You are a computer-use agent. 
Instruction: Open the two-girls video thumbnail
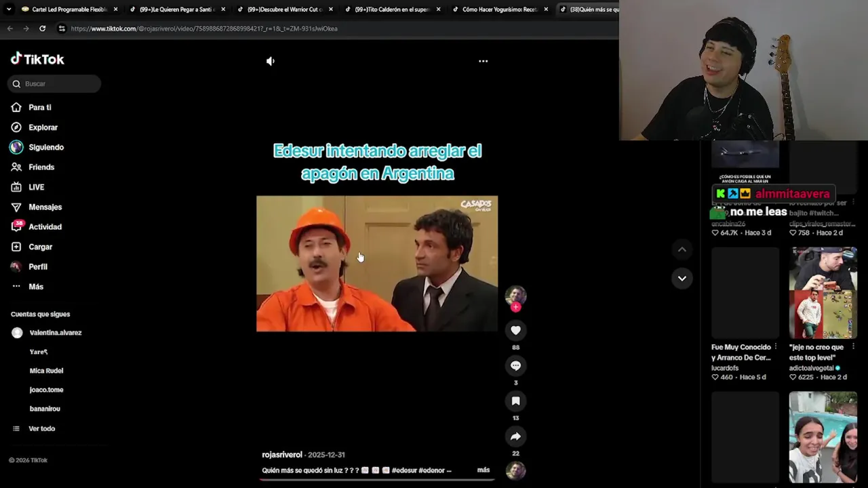point(823,437)
